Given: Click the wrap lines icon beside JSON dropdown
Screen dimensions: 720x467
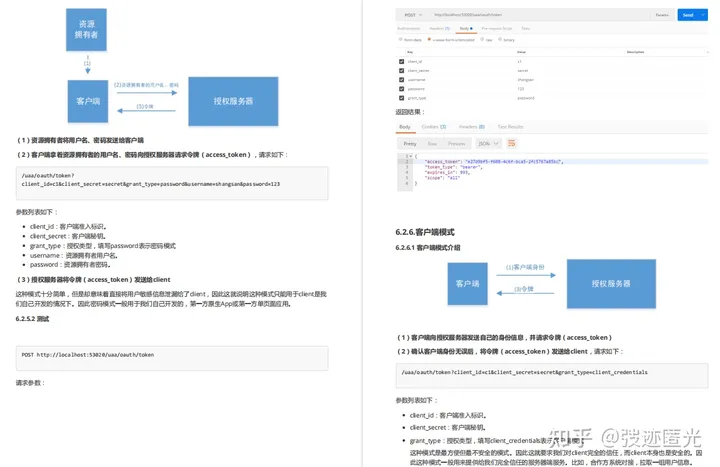Looking at the screenshot, I should point(512,144).
